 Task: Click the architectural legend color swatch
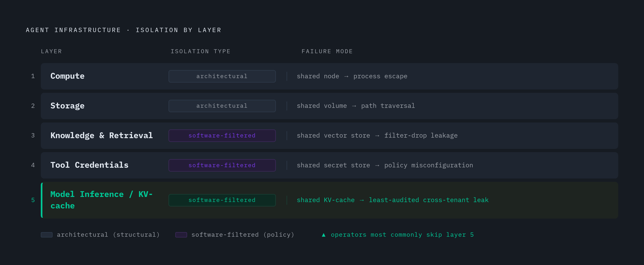(x=47, y=235)
